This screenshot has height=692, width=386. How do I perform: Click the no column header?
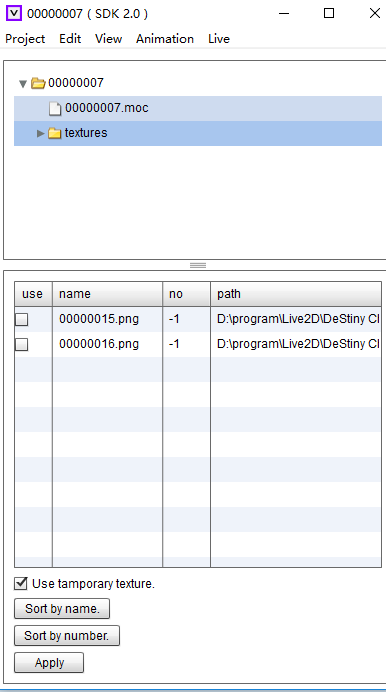(x=187, y=294)
